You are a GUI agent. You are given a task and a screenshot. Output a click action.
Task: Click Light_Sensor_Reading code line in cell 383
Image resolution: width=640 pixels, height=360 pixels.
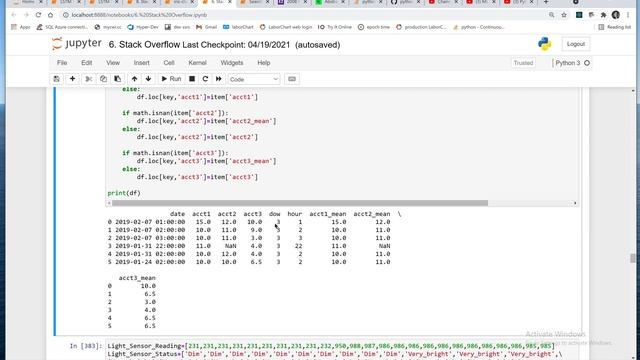(x=331, y=346)
